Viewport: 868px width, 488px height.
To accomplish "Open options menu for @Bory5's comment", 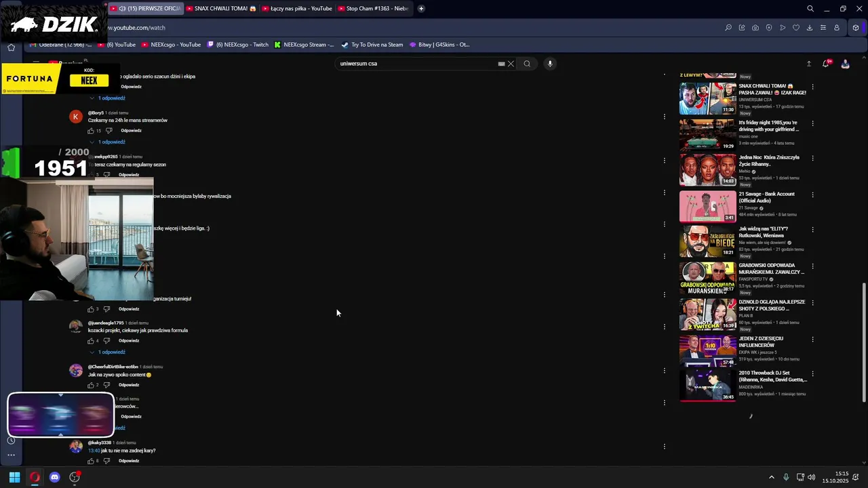I will pos(665,117).
